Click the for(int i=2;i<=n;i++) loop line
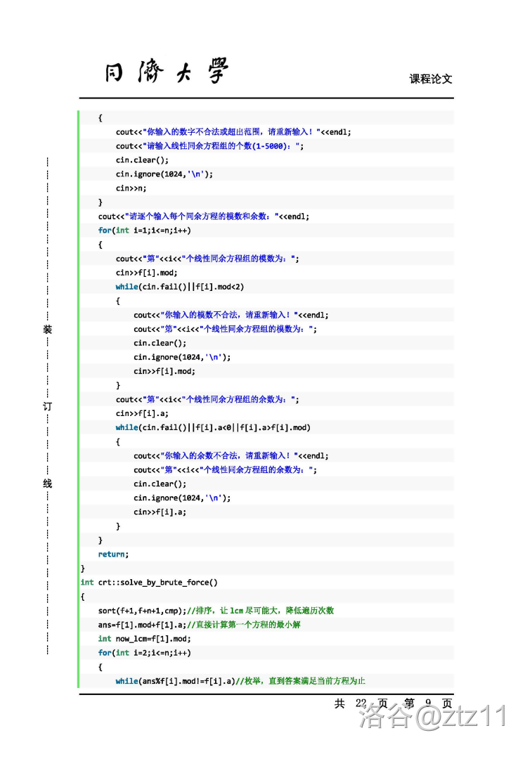The width and height of the screenshot is (532, 759). (144, 653)
